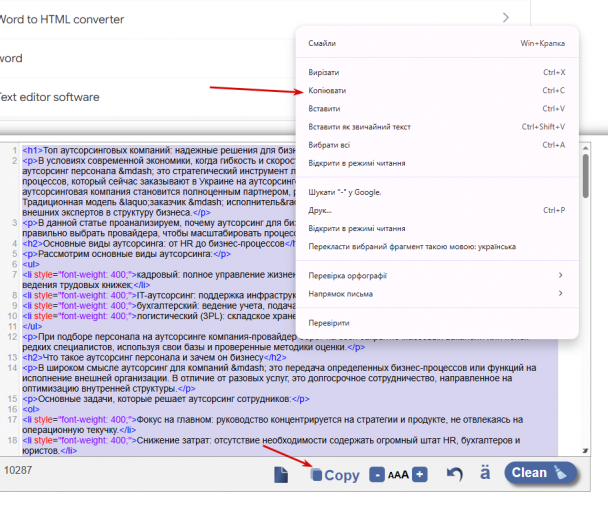Click line 17 Фокус на главном list item
This screenshot has height=512, width=608.
[273, 424]
